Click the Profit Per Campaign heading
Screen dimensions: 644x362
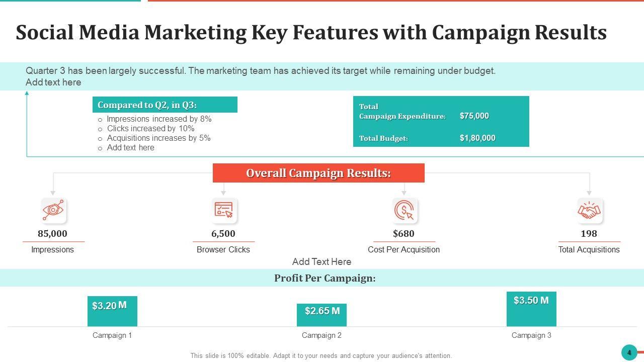coord(325,278)
